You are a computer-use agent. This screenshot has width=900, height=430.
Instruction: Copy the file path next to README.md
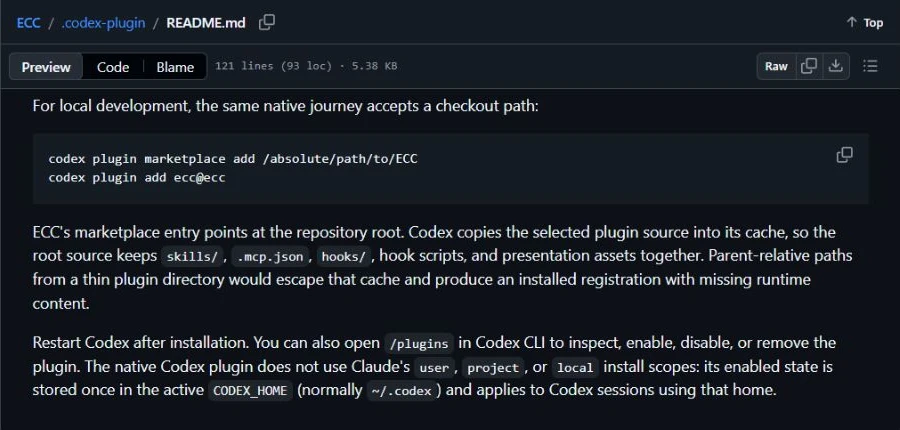pos(266,23)
